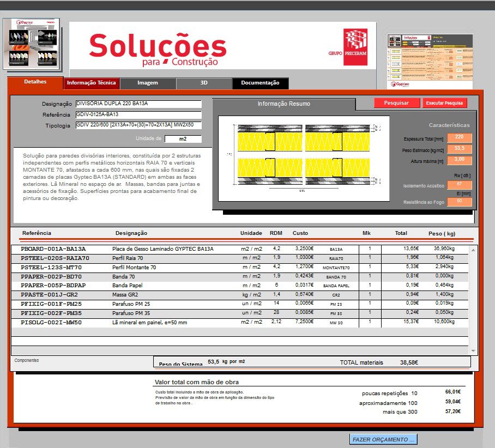Click the Peso do Sistema value 53,5
Viewport: 495px width, 448px height.
point(213,362)
